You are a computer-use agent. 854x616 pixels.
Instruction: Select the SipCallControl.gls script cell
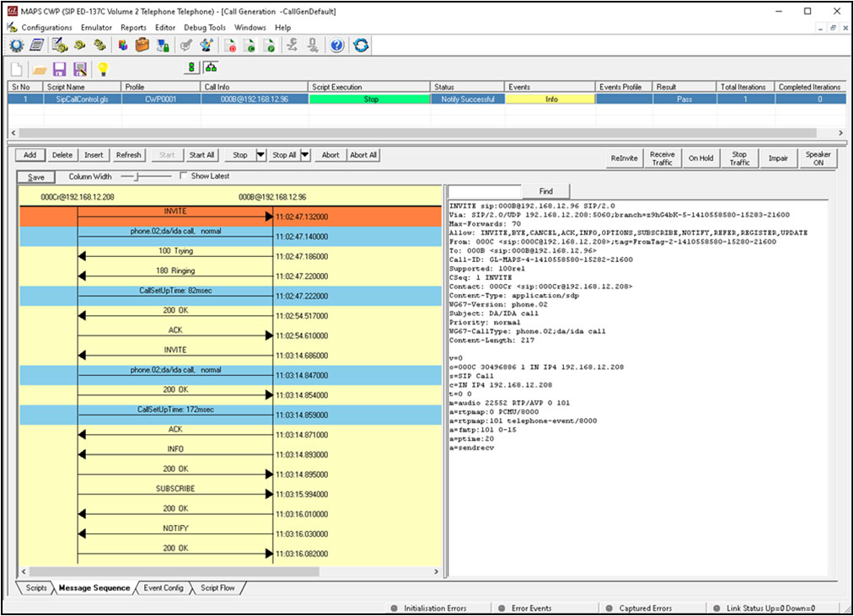pyautogui.click(x=82, y=99)
